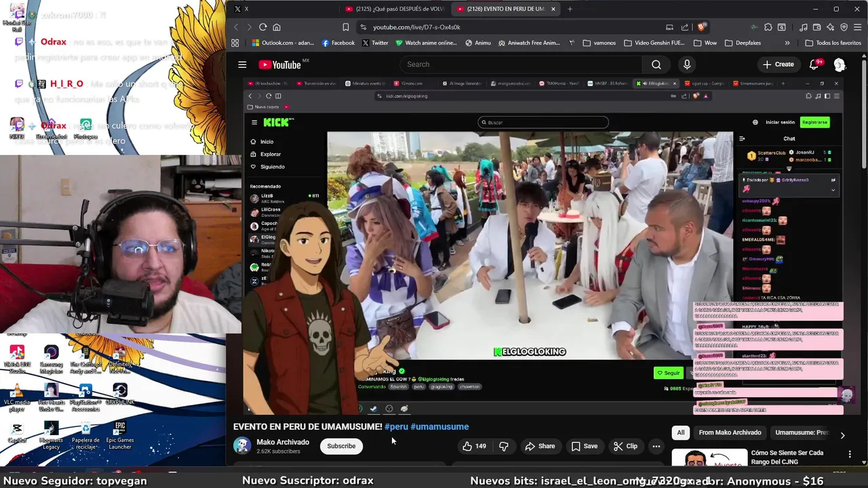Open the vamonos bookmarks folder
This screenshot has height=488, width=868.
pos(598,43)
